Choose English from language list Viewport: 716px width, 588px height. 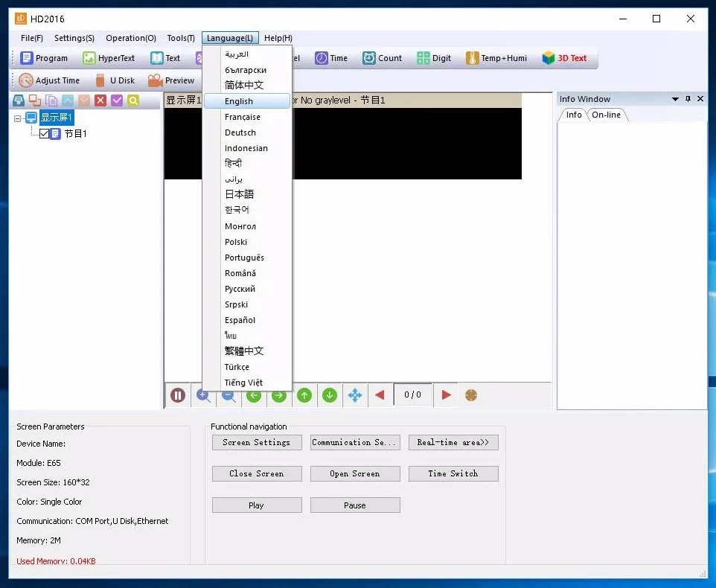246,101
